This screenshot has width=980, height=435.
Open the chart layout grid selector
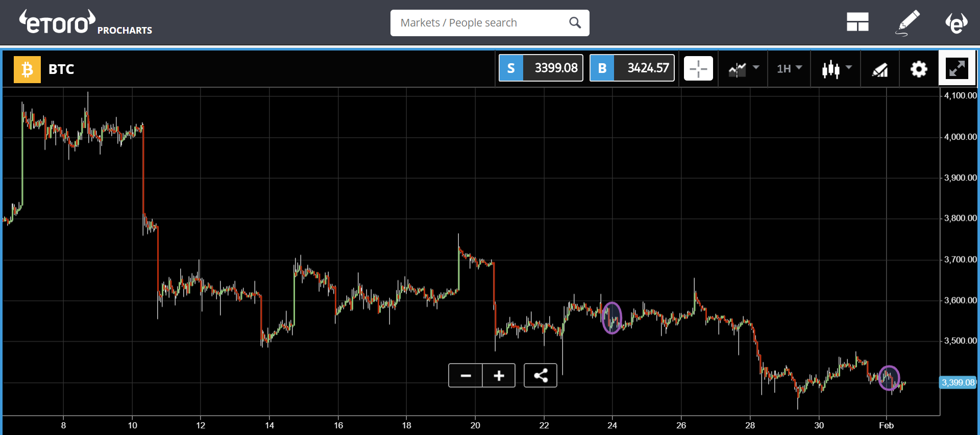pyautogui.click(x=857, y=22)
